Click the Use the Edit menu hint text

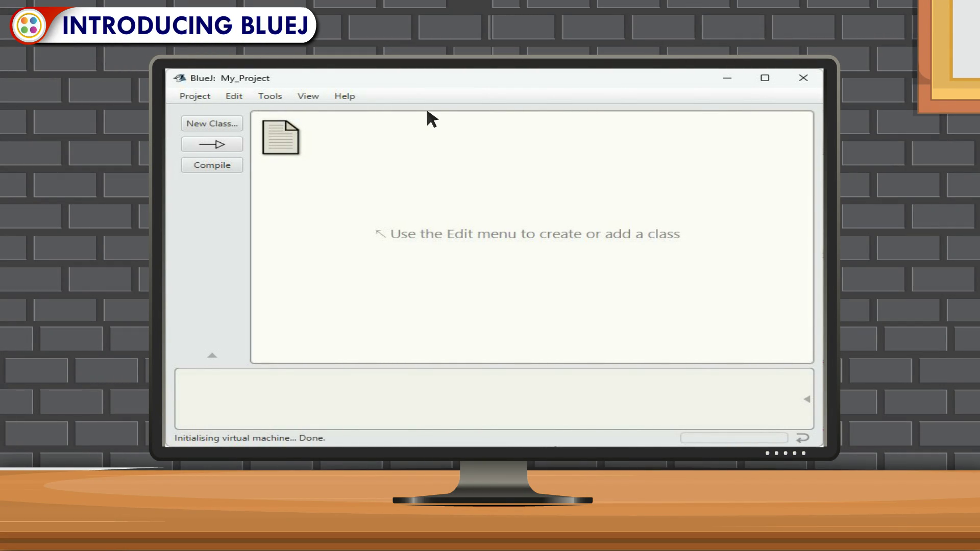(534, 234)
